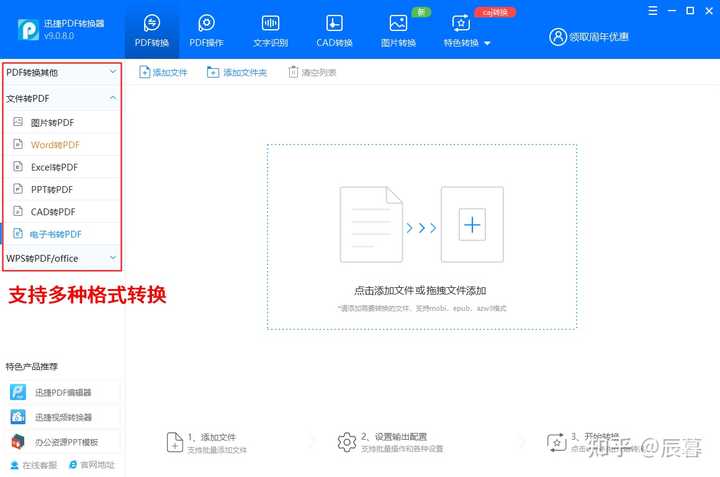Click the 特色产品推荐 heading

pyautogui.click(x=32, y=366)
